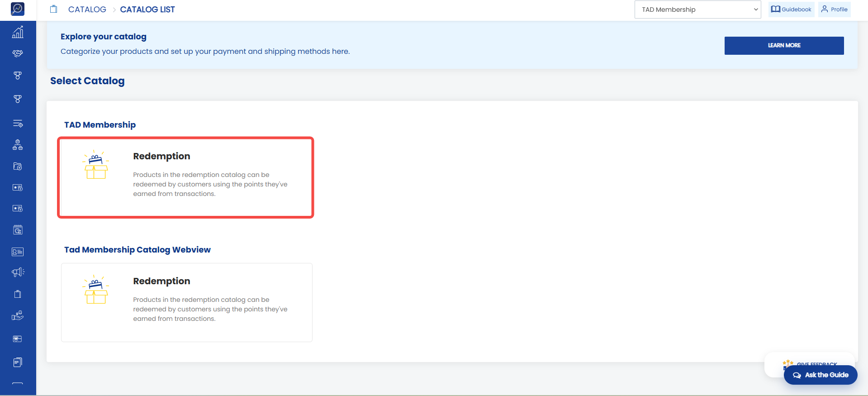Open the calendar schedule sidebar icon
The image size is (868, 396).
[x=18, y=230]
